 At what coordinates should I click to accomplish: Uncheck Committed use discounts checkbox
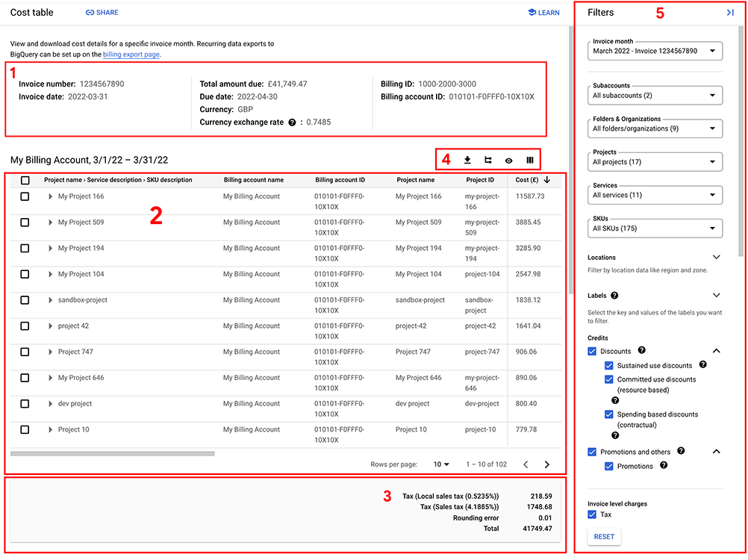tap(608, 379)
